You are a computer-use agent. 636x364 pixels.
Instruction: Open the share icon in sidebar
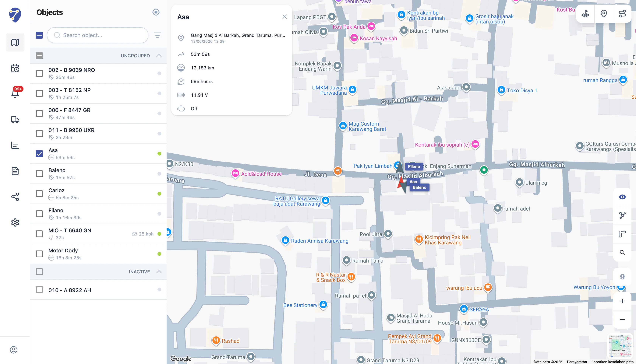click(x=15, y=197)
